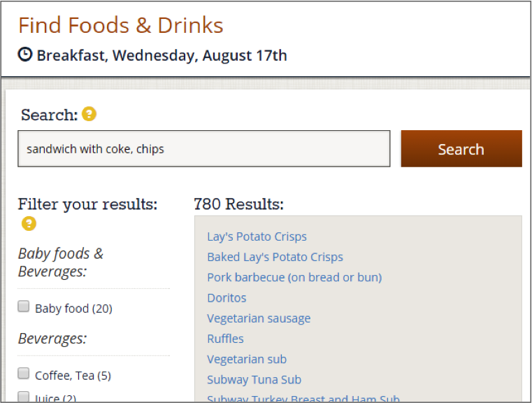Enable the Coffee, Tea (5) filter

click(x=24, y=374)
